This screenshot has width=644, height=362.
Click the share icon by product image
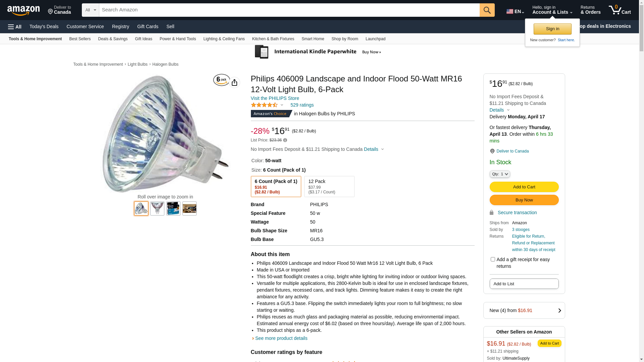coord(234,82)
